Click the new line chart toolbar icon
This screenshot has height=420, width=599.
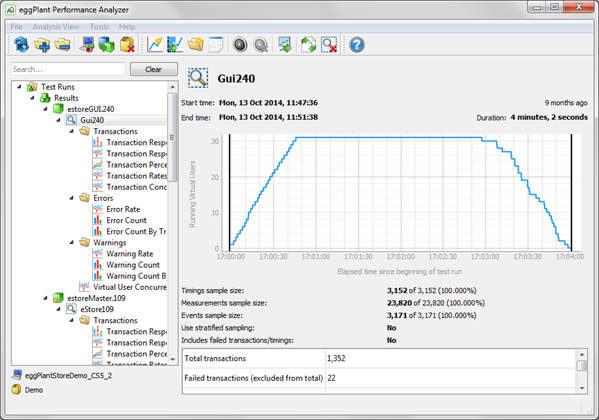click(155, 45)
